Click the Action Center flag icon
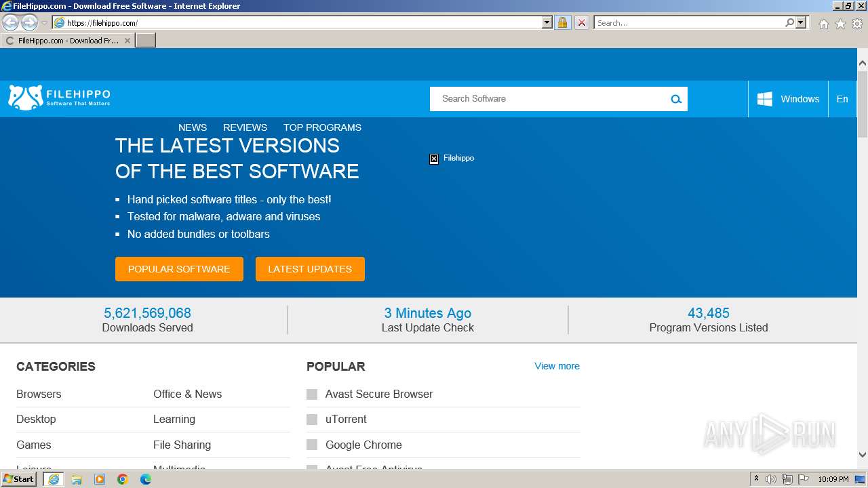This screenshot has height=488, width=868. click(x=804, y=479)
